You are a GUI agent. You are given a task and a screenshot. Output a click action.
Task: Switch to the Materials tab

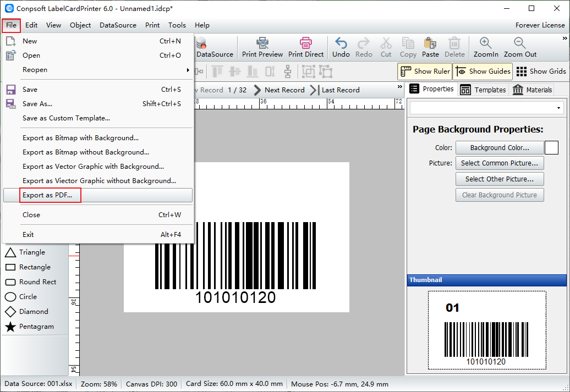coord(532,90)
